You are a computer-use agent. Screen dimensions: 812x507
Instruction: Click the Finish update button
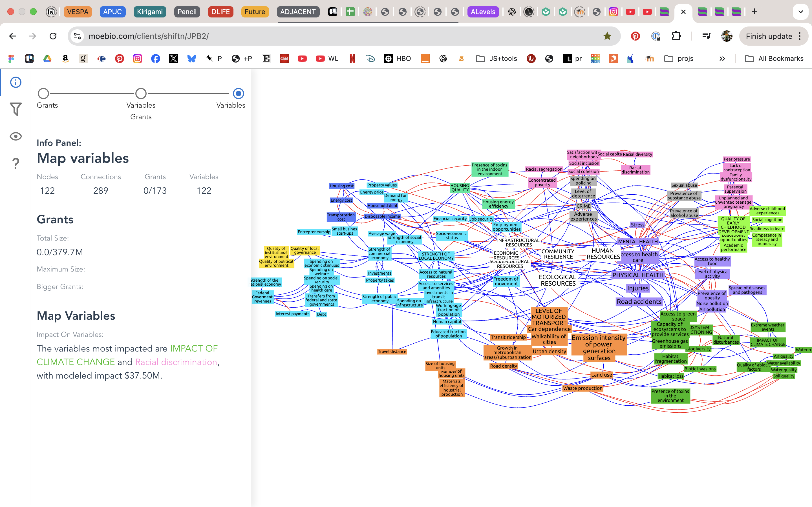coord(769,36)
